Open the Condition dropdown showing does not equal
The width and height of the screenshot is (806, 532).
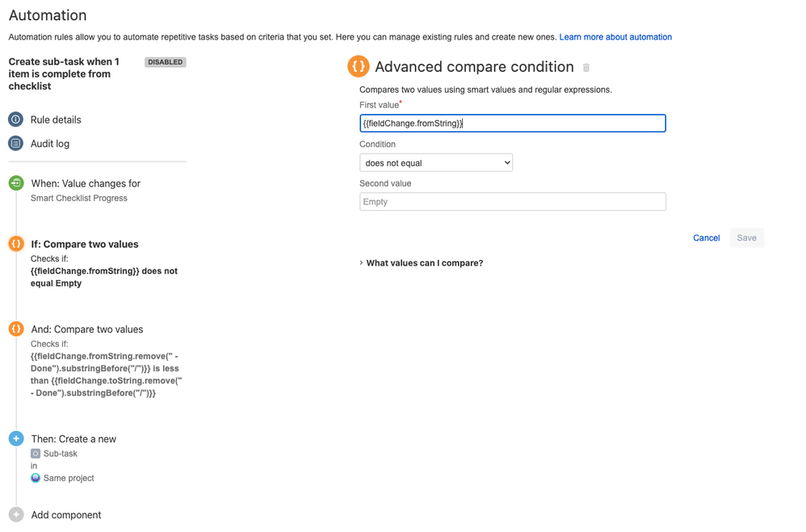tap(436, 163)
